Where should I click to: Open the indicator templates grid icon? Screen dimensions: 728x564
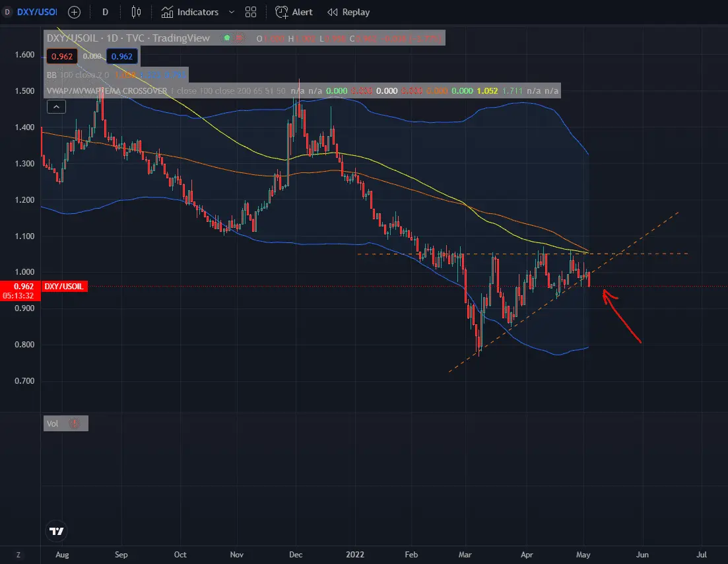click(x=250, y=12)
